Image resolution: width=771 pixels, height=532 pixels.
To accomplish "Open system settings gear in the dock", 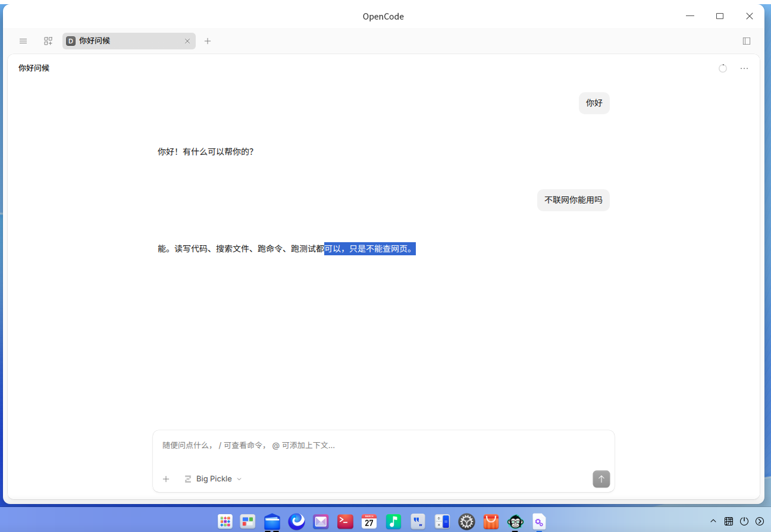I will click(467, 522).
